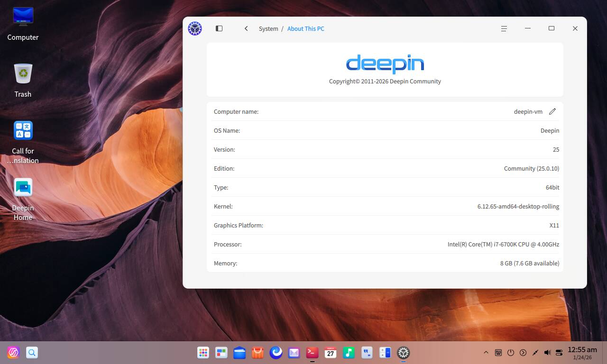Open the Mail app in the dock

point(294,353)
